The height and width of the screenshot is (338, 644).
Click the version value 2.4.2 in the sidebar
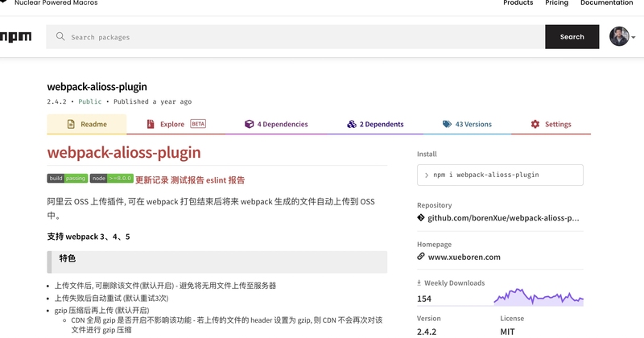[427, 332]
